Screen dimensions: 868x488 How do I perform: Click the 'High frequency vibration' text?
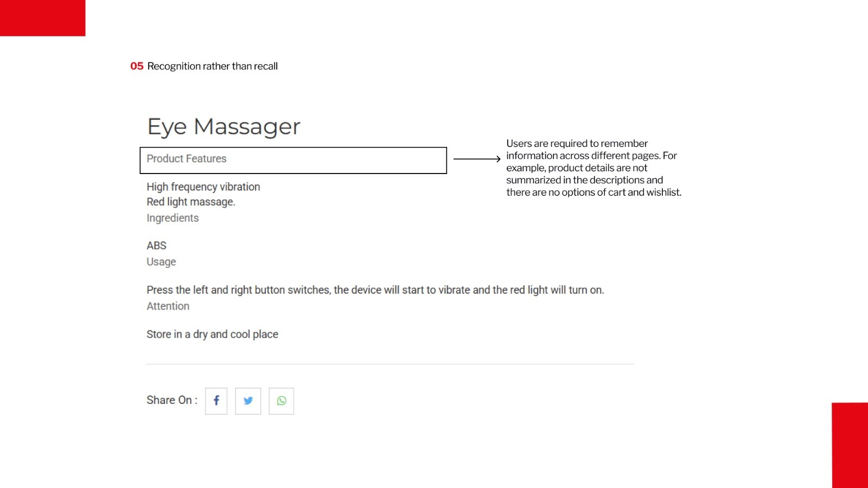click(x=203, y=187)
